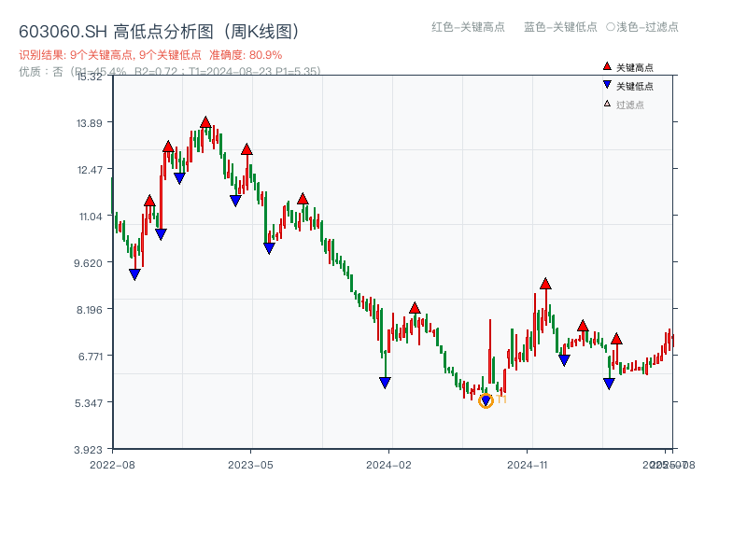747x560 pixels.
Task: Click the tall red marker above 2024-11
Action: [x=544, y=284]
